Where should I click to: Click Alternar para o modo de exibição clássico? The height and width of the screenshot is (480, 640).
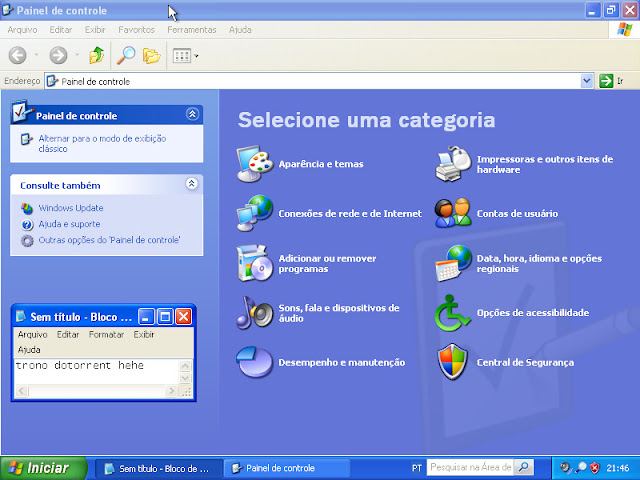[102, 144]
